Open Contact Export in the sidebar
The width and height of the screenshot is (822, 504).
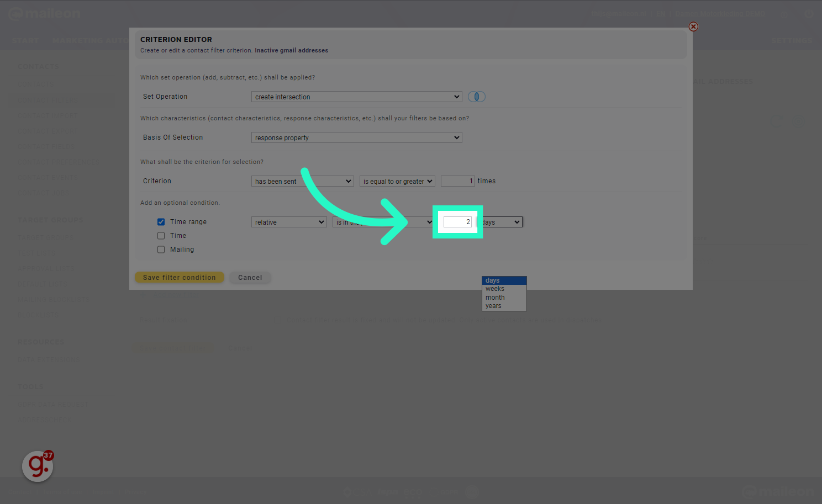(48, 131)
